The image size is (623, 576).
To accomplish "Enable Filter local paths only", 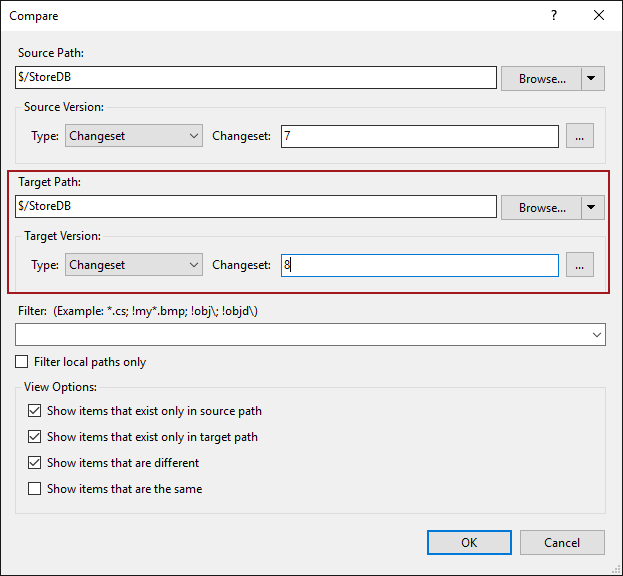I will coord(22,362).
